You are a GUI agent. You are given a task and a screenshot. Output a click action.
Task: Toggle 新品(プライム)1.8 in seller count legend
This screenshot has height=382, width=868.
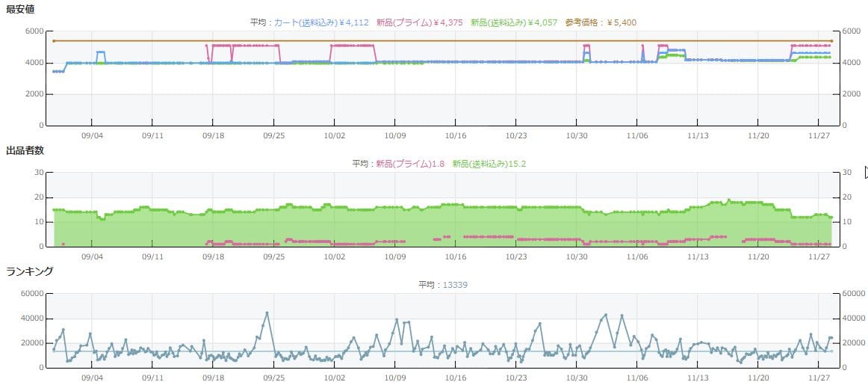click(x=410, y=164)
